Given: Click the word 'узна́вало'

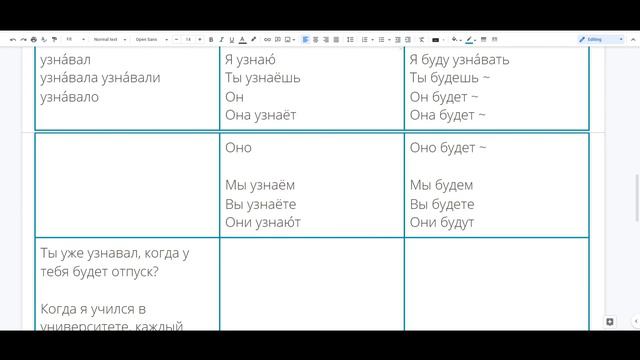Looking at the screenshot, I should click(x=69, y=97).
